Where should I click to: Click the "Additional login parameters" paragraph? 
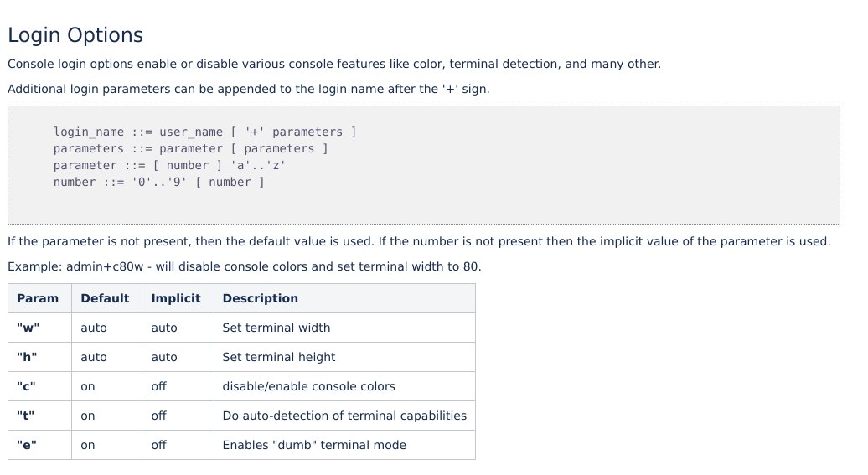click(249, 89)
